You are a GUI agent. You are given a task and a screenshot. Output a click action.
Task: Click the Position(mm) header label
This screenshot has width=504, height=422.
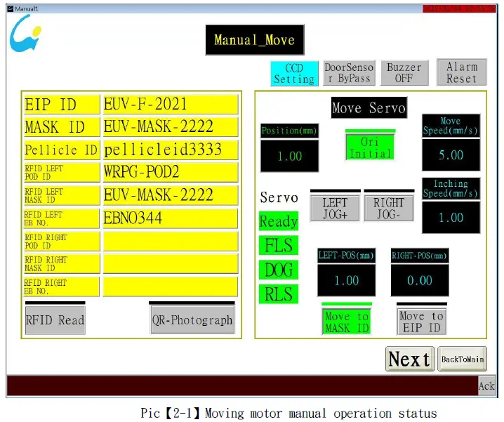tap(289, 131)
